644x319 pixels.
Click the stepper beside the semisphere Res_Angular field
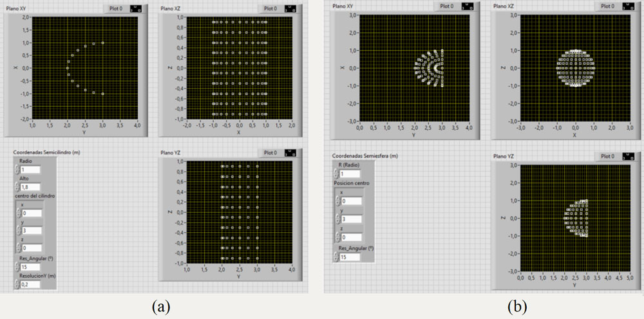click(337, 257)
